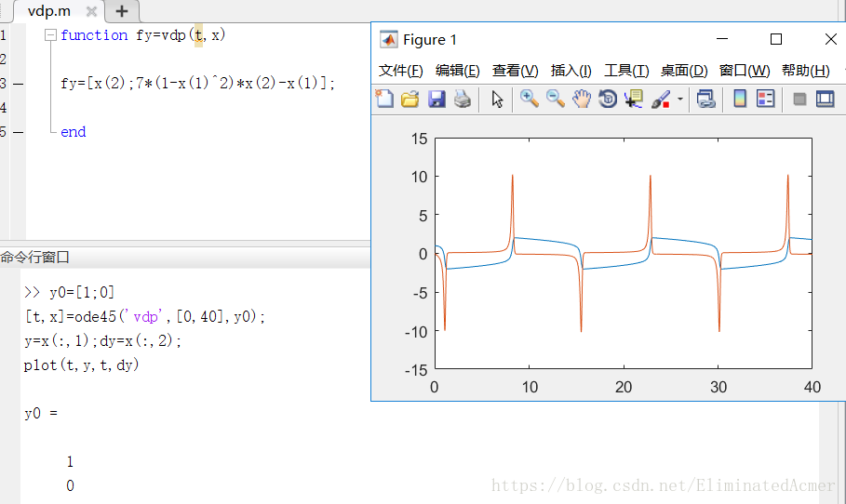846x504 pixels.
Task: Select the Brush data tool
Action: click(x=661, y=99)
